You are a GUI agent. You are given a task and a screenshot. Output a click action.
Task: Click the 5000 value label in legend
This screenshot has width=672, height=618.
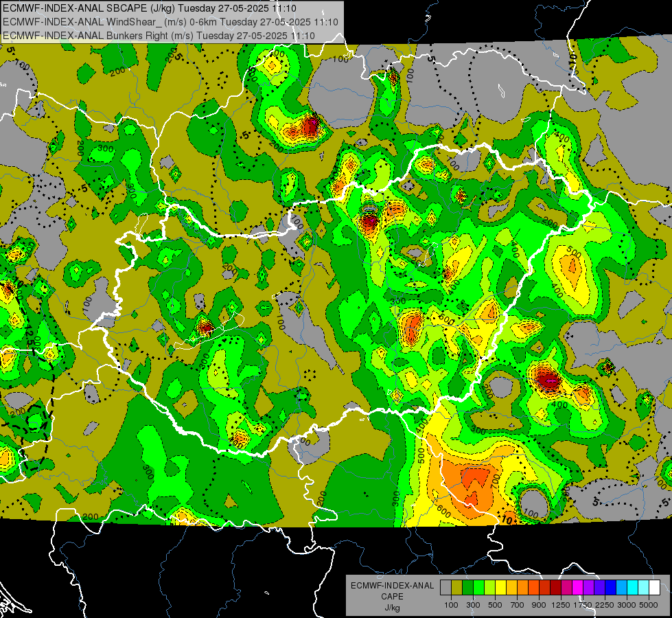click(x=649, y=605)
